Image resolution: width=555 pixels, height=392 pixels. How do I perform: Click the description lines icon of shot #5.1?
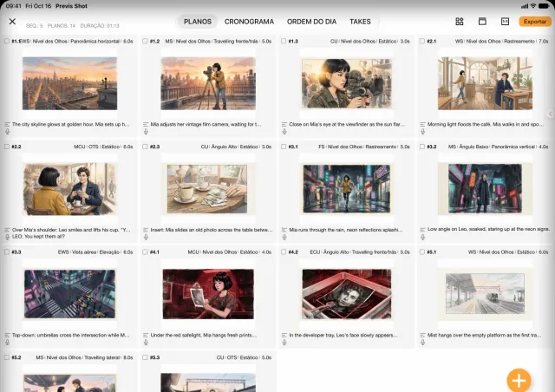[422, 335]
